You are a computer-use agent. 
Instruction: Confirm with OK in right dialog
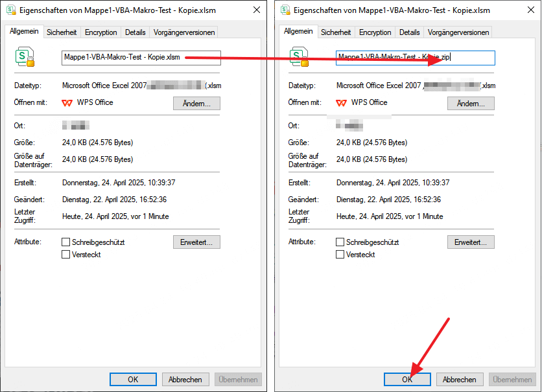coord(407,379)
